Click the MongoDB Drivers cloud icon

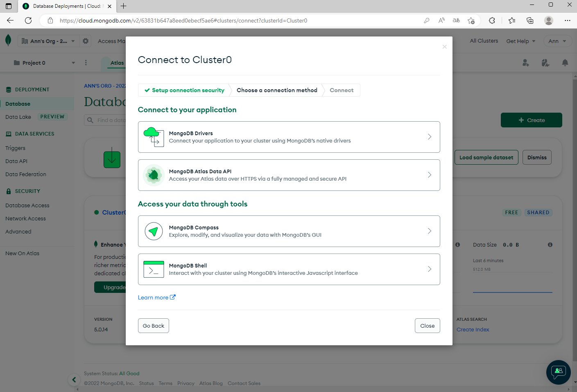pos(154,137)
